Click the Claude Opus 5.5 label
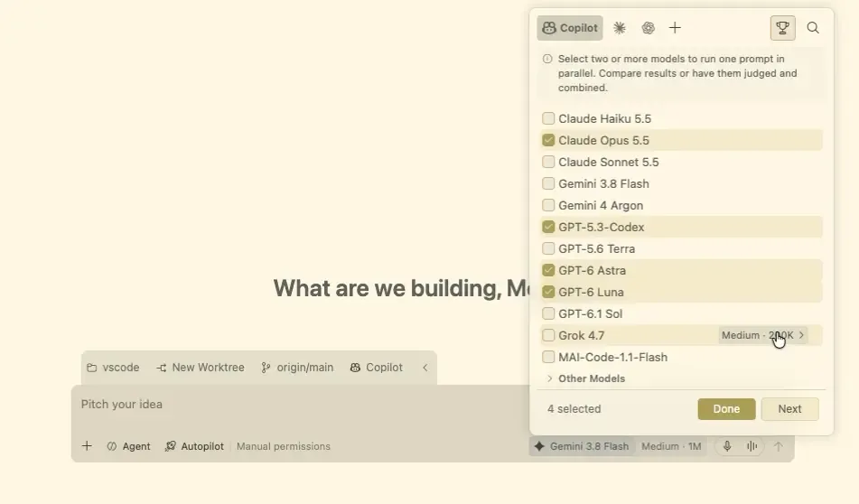This screenshot has height=504, width=859. point(603,140)
